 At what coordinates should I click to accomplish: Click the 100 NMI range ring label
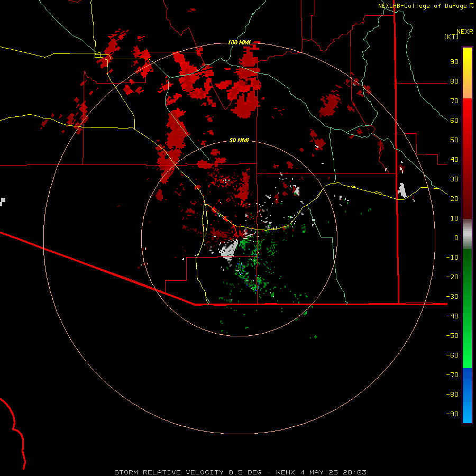(239, 42)
